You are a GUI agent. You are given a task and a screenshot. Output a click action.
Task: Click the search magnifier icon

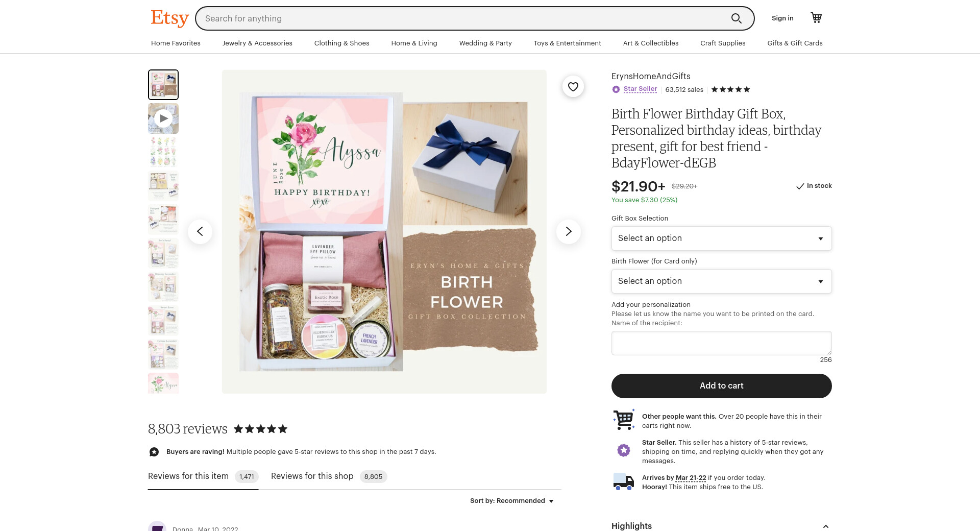coord(736,18)
